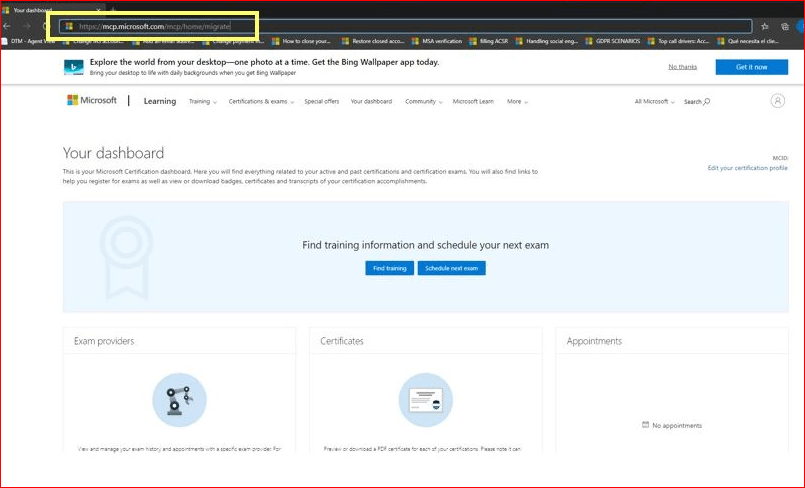Viewport: 805px width, 488px height.
Task: Close the Your dashboard browser tab
Action: click(98, 10)
